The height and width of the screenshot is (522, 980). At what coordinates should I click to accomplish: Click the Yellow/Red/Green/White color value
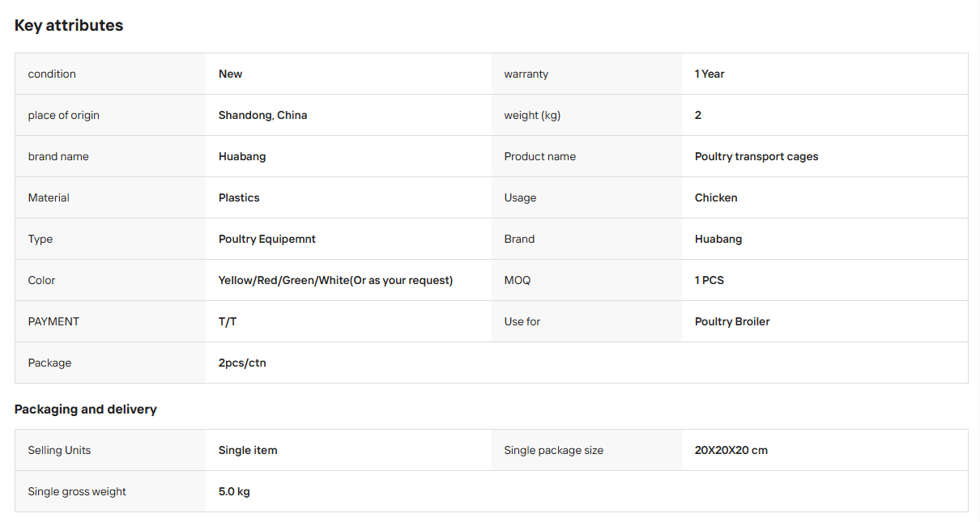pos(335,280)
